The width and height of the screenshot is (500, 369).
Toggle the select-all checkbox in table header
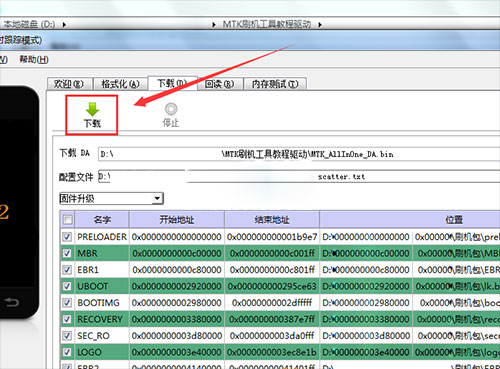click(x=67, y=219)
